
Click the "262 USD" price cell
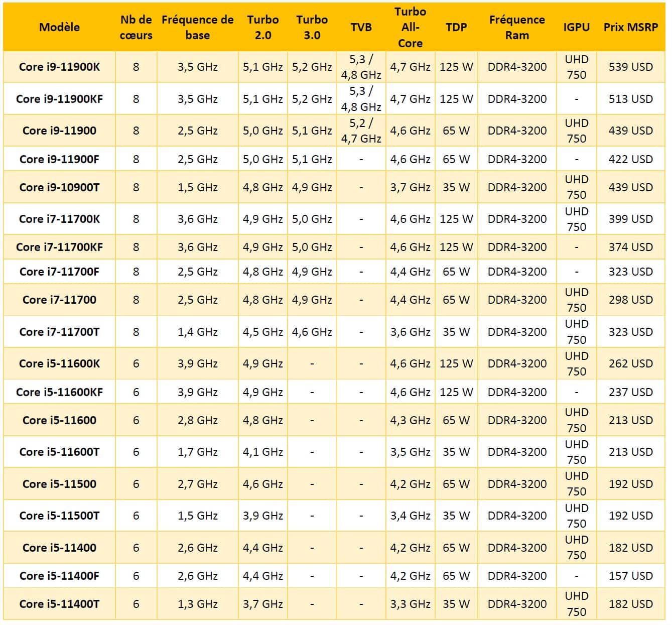(631, 363)
